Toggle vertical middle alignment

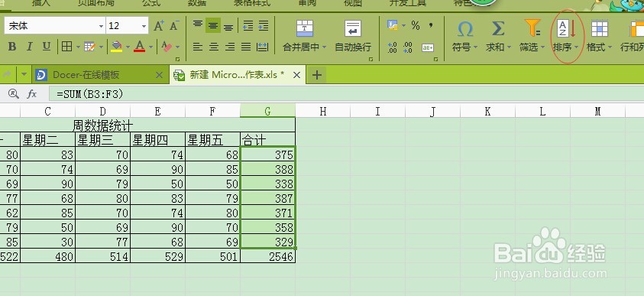pyautogui.click(x=212, y=25)
